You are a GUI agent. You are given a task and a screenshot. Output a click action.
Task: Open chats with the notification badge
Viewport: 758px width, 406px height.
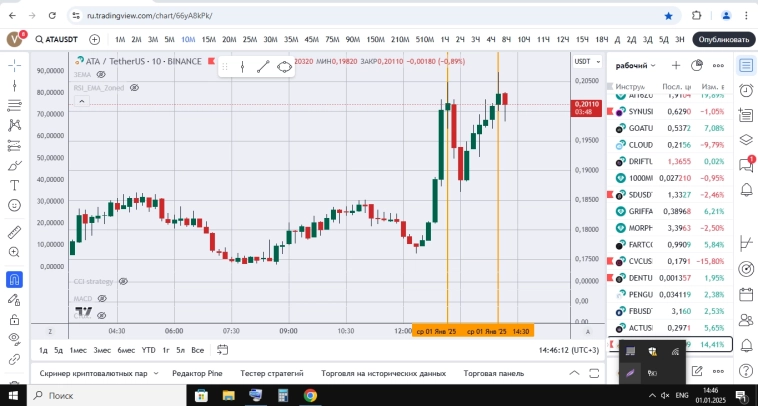746,164
